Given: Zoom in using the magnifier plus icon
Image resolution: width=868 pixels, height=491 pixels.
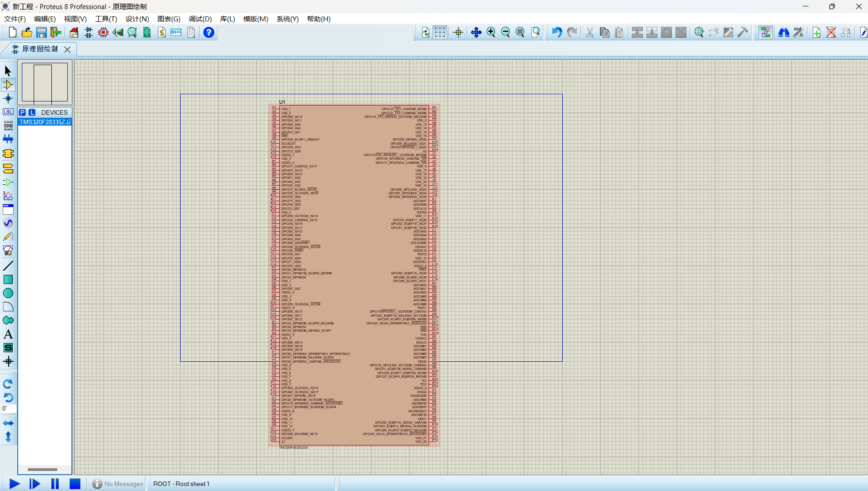Looking at the screenshot, I should (x=491, y=32).
